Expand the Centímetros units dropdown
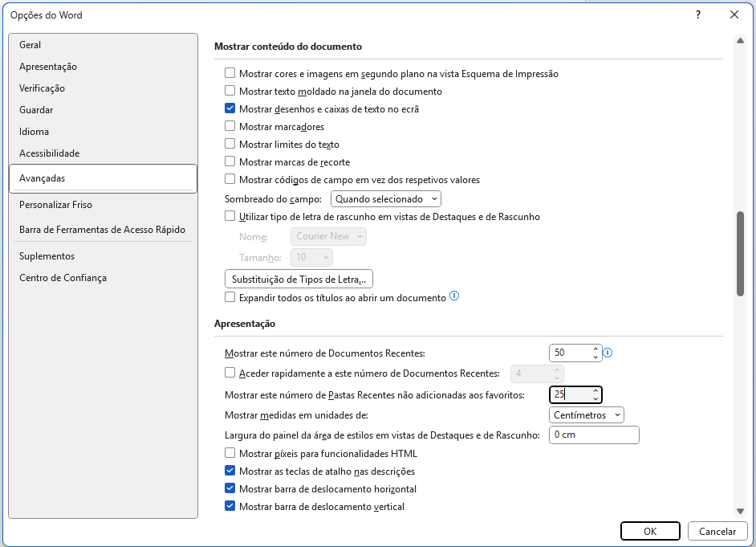The height and width of the screenshot is (547, 756). tap(587, 415)
